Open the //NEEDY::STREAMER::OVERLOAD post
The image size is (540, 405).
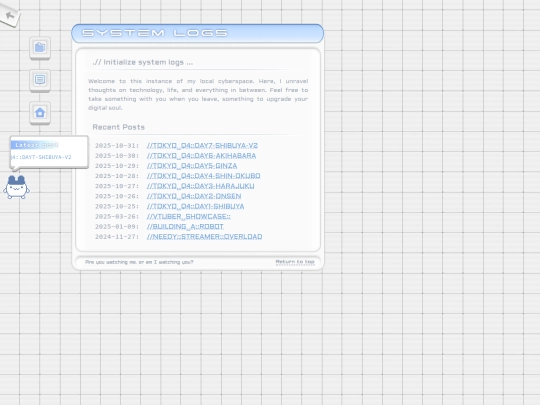204,237
